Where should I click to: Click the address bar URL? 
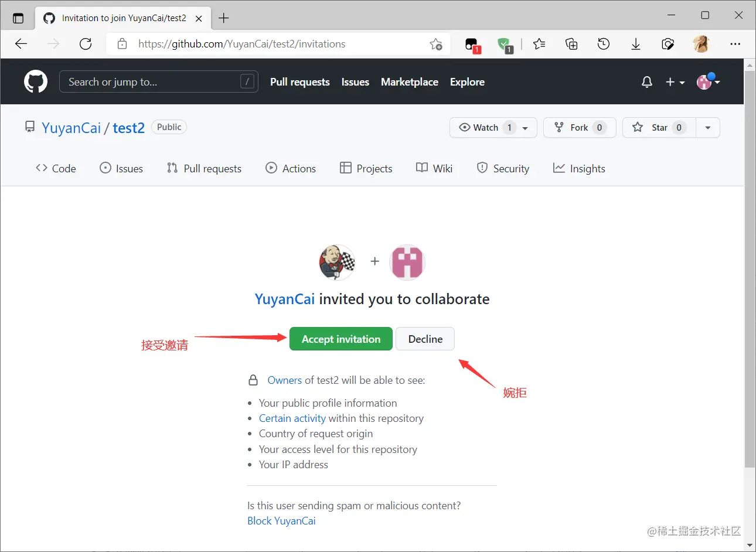(242, 44)
